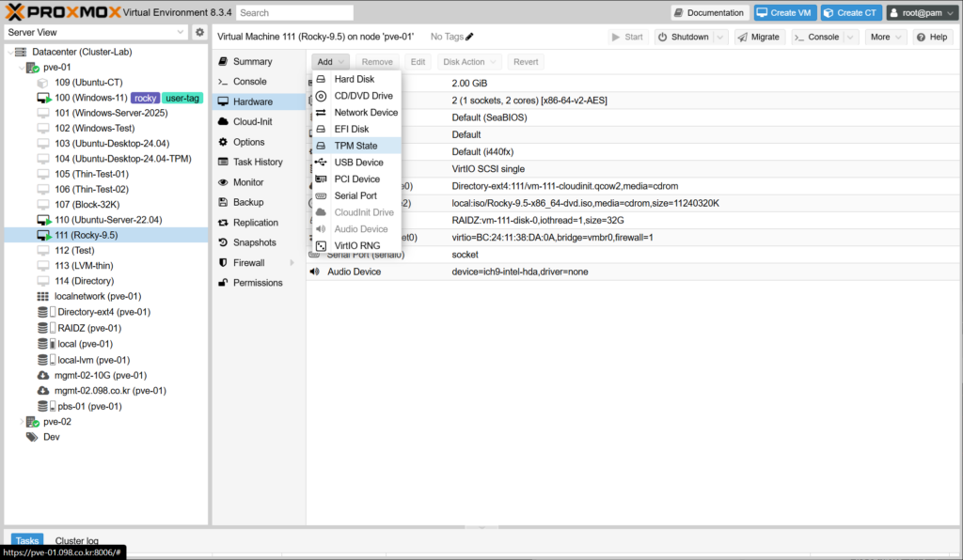Select VM 100 (Windows-11) in the tree
Viewport: 963px width, 560px height.
coord(90,98)
